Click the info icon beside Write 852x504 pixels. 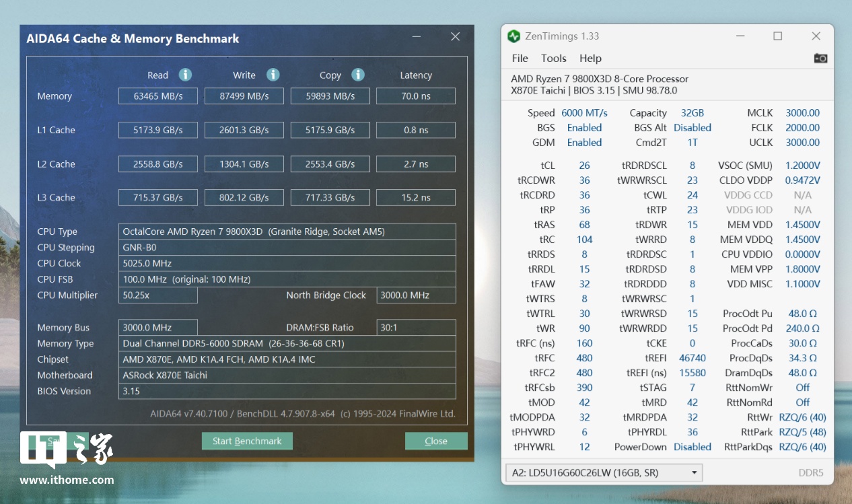coord(273,75)
